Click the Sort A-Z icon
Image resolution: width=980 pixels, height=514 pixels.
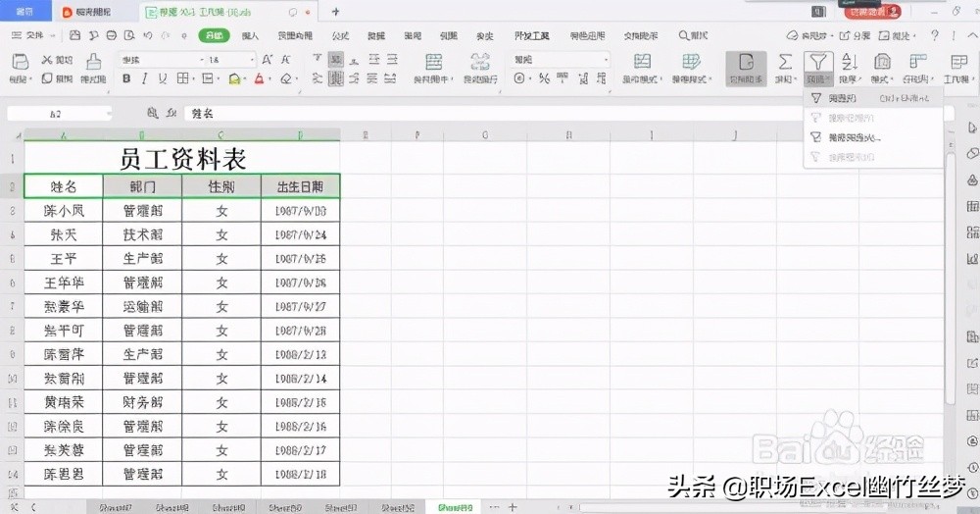pyautogui.click(x=850, y=61)
